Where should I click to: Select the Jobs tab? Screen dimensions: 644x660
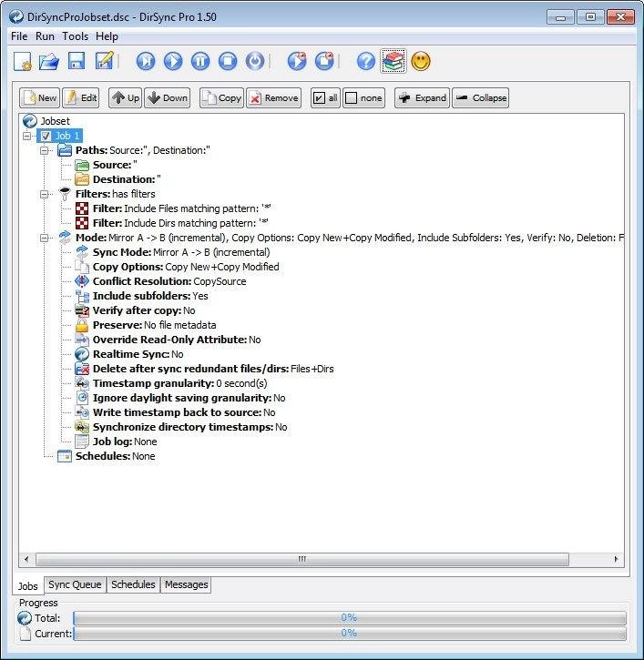tap(28, 586)
